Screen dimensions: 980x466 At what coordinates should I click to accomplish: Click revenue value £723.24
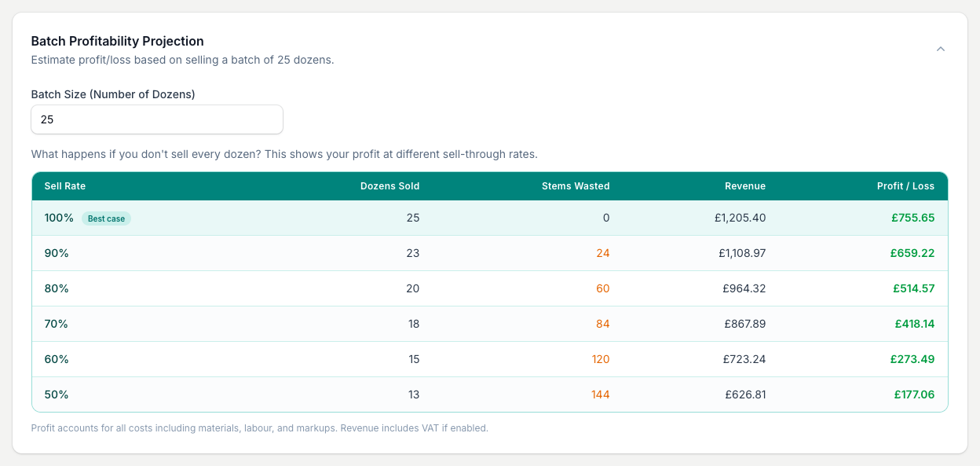(744, 359)
